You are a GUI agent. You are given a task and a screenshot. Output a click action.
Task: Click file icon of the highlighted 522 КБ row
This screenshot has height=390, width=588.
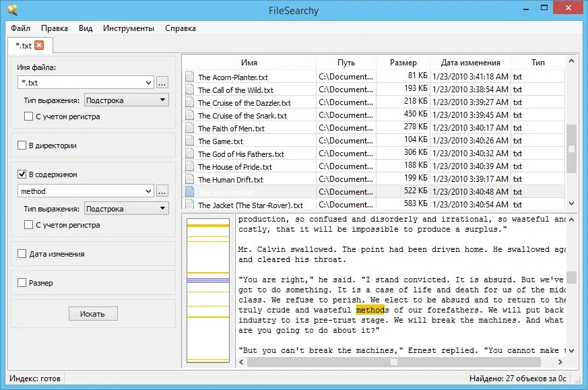(190, 191)
